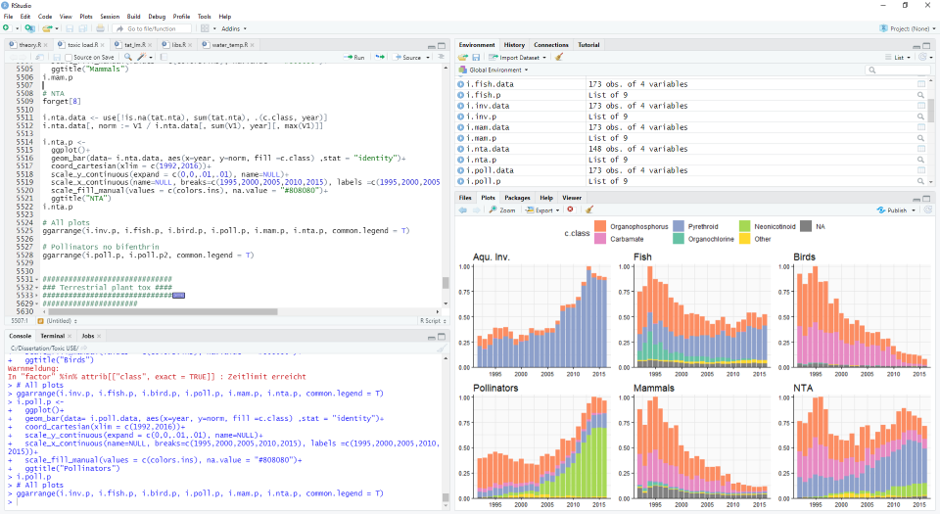Screen dimensions: 940x514
Task: Open an existing file via the folder icon
Action: click(47, 28)
